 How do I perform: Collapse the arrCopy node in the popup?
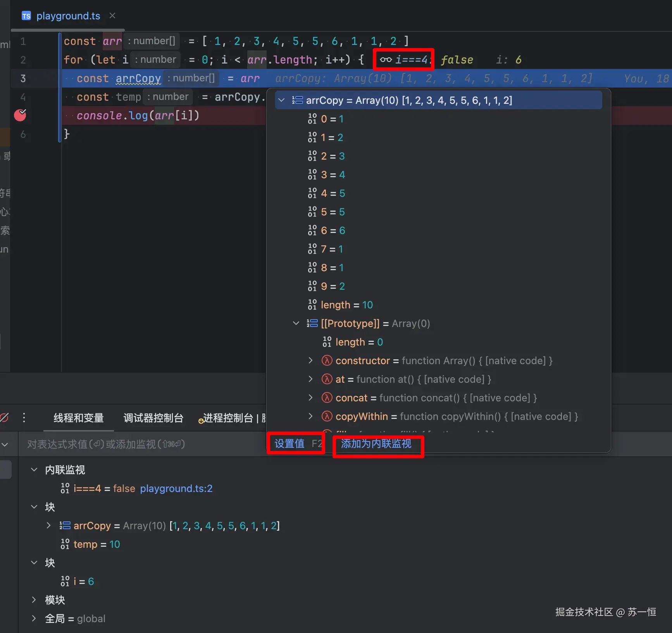tap(282, 100)
